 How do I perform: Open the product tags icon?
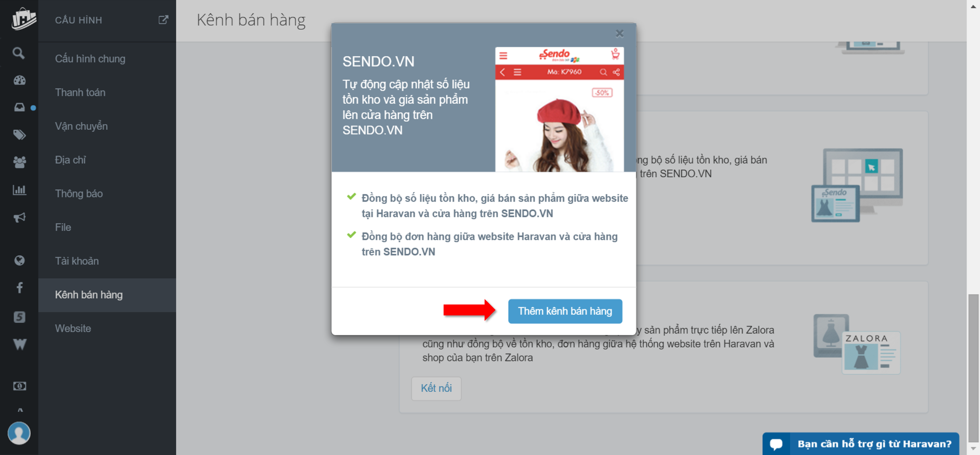(x=19, y=135)
